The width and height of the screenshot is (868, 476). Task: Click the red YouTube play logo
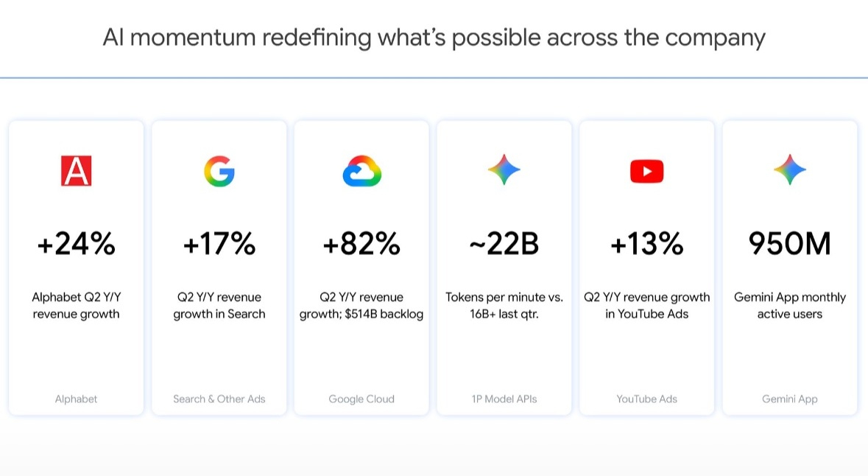click(646, 171)
